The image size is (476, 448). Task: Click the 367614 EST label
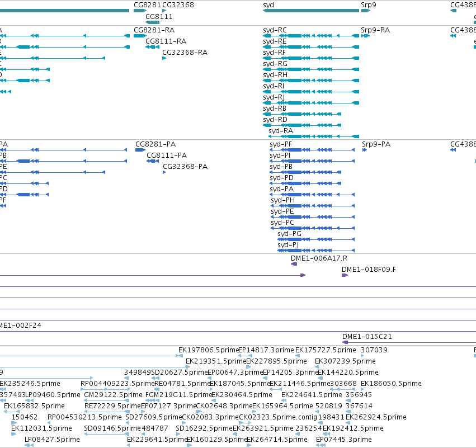coord(359,406)
